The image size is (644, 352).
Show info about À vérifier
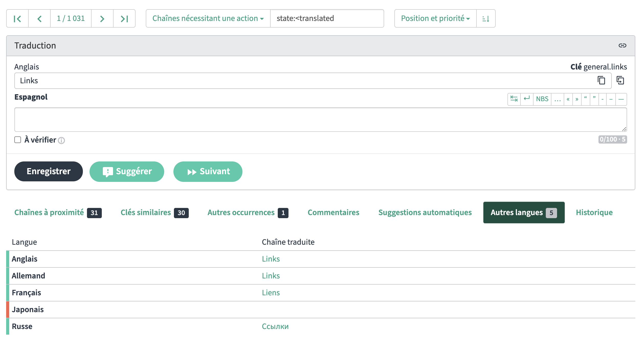coord(61,140)
